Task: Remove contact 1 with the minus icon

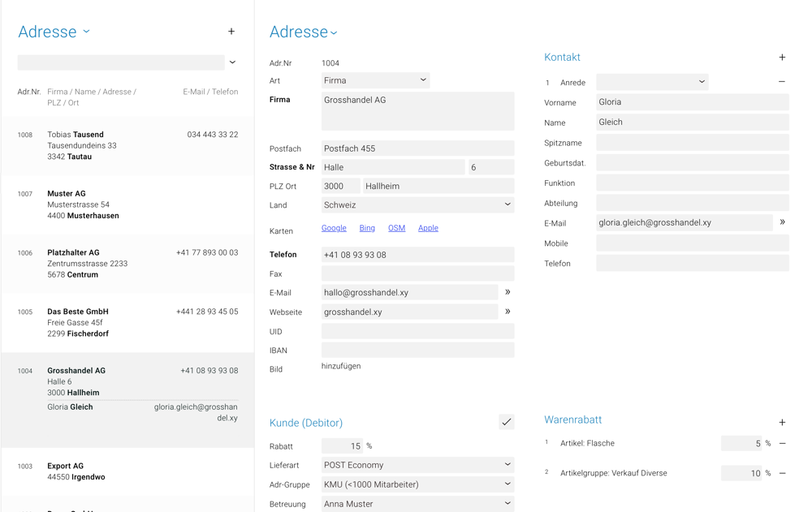Action: point(782,82)
